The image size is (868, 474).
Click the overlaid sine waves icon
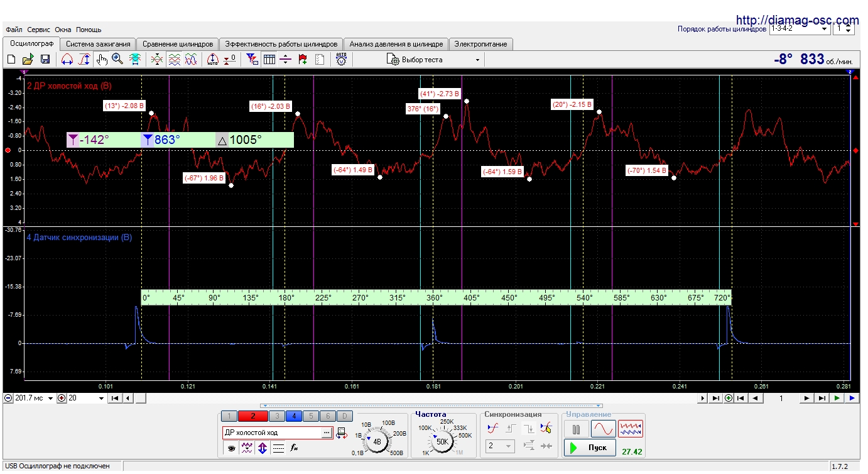pyautogui.click(x=191, y=59)
